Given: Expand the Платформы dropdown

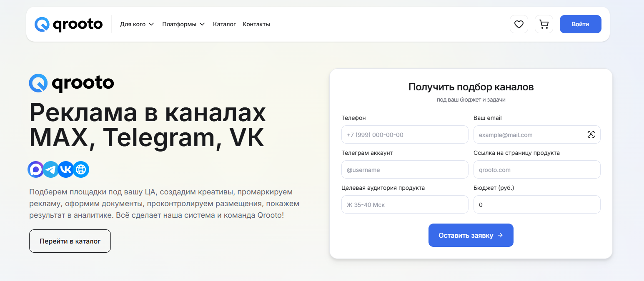Looking at the screenshot, I should 183,24.
